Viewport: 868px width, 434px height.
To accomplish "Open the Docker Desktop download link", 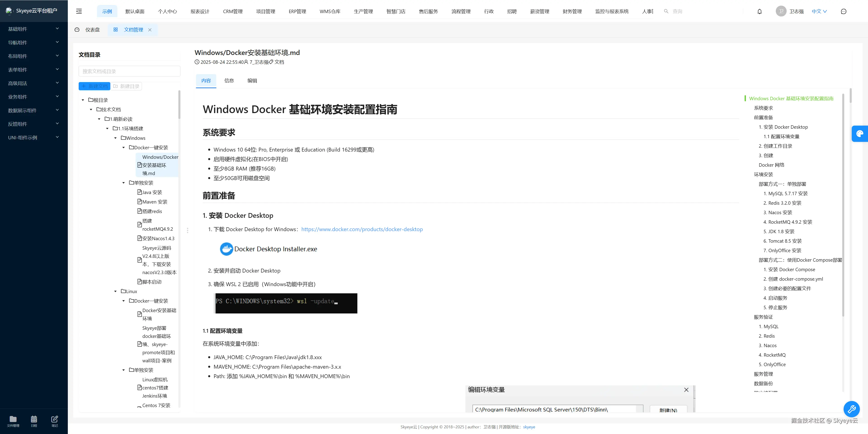I will click(x=362, y=229).
